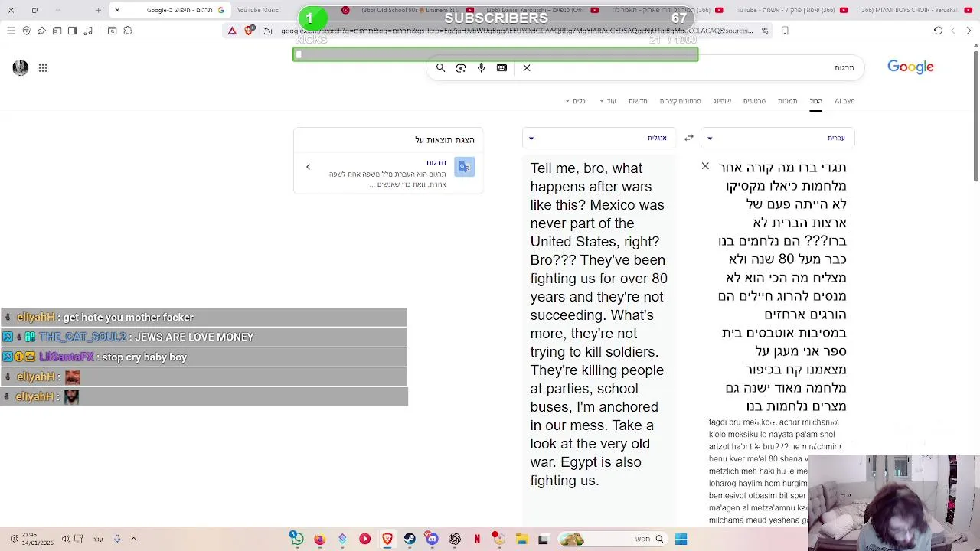Viewport: 980px width, 551px height.
Task: Toggle the browser sidebar panel
Action: click(x=73, y=31)
